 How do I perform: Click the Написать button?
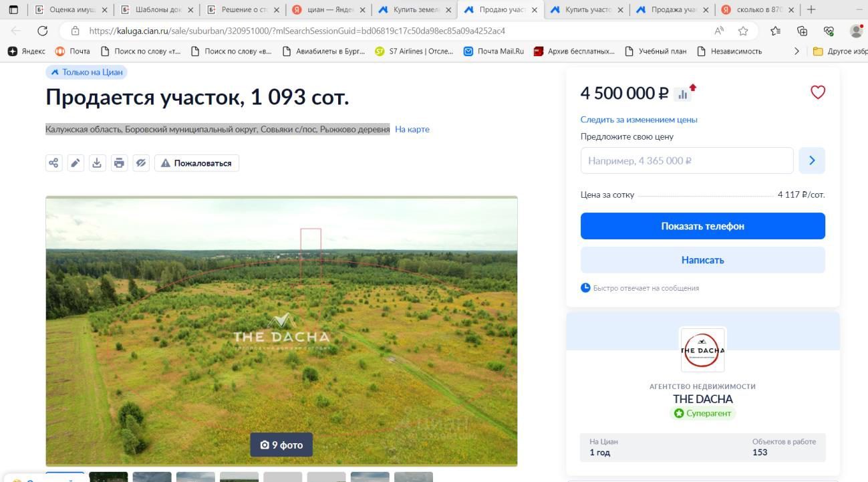click(x=702, y=260)
